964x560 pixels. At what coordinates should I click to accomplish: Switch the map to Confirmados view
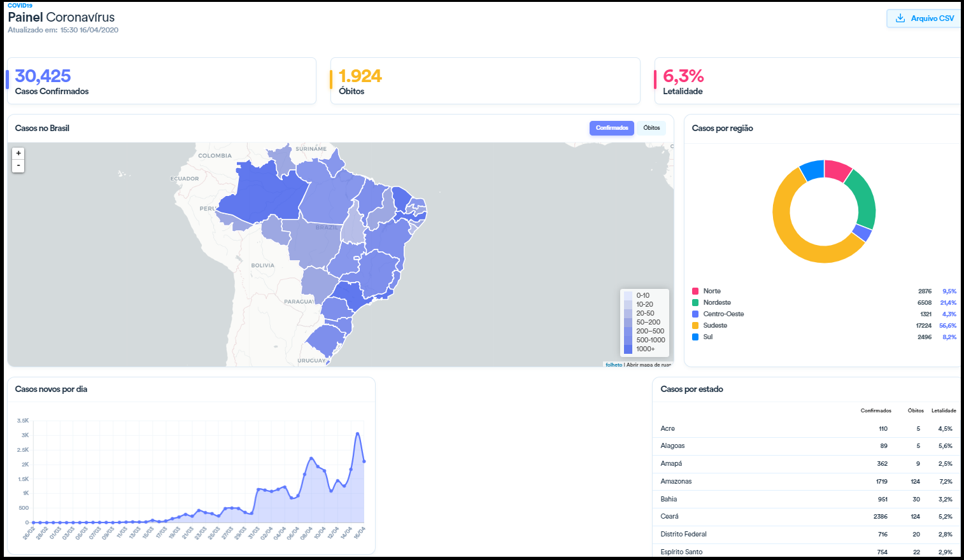[x=611, y=128]
